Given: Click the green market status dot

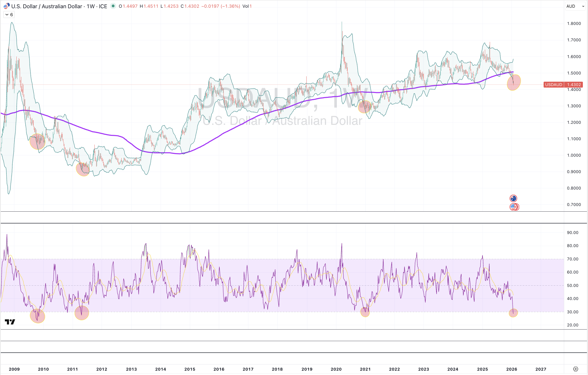Looking at the screenshot, I should click(113, 6).
